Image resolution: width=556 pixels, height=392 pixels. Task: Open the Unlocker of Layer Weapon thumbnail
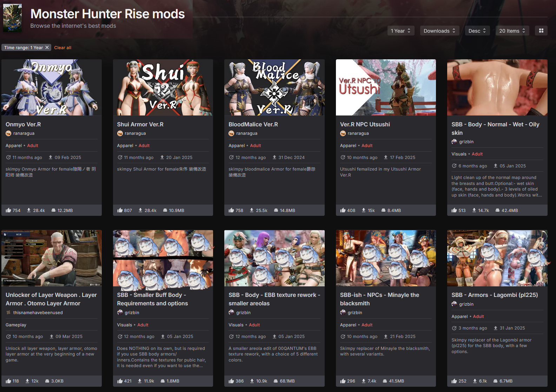click(x=52, y=258)
